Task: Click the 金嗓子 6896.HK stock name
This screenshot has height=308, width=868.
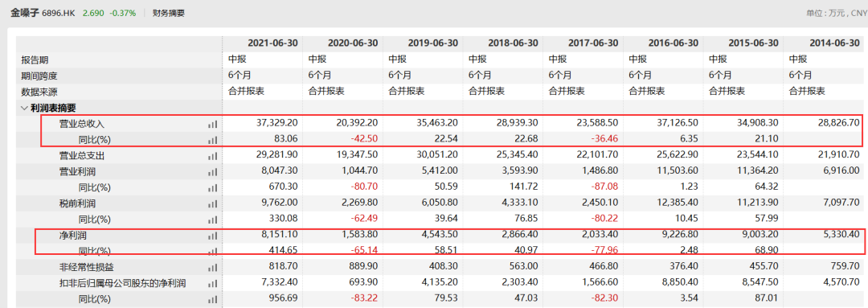Action: [x=43, y=13]
